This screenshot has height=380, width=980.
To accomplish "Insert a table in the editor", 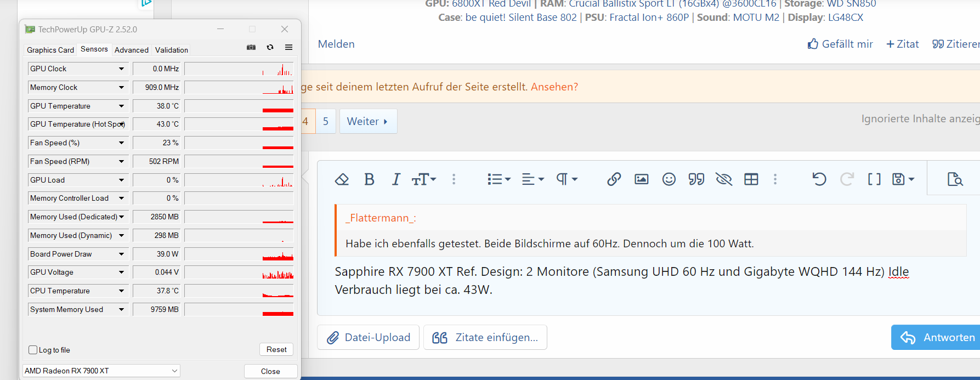I will point(751,179).
